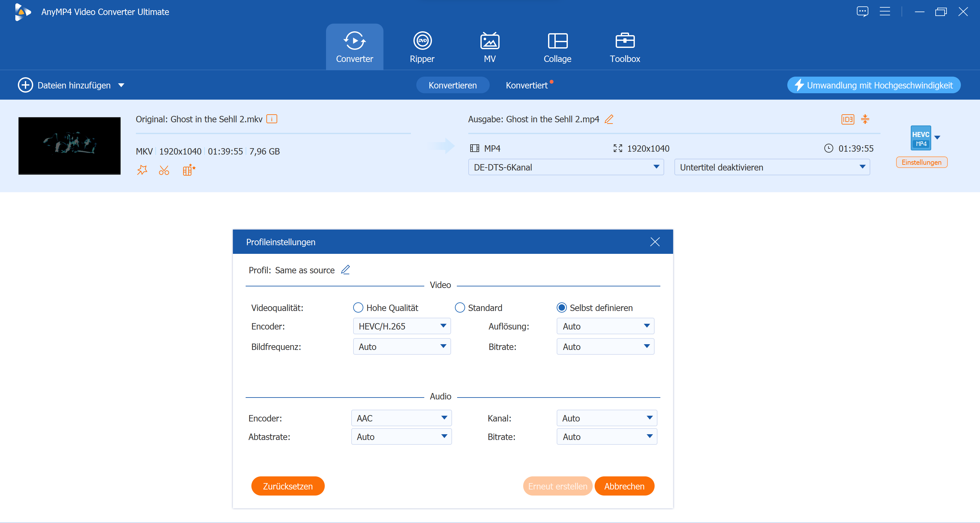Show original file info icon

pos(271,119)
